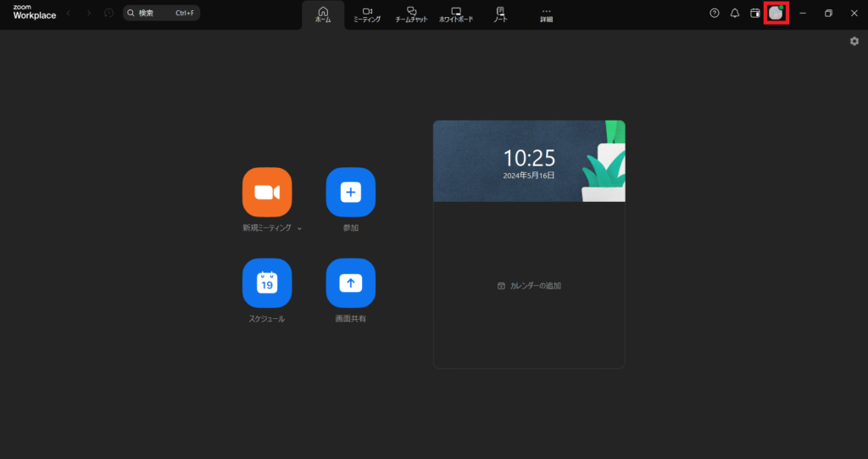The width and height of the screenshot is (868, 459).
Task: Open notifications bell icon
Action: point(735,14)
